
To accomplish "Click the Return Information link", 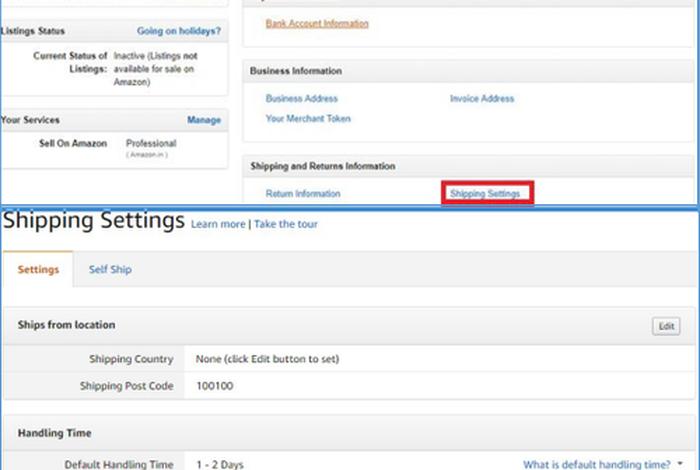I will (303, 193).
